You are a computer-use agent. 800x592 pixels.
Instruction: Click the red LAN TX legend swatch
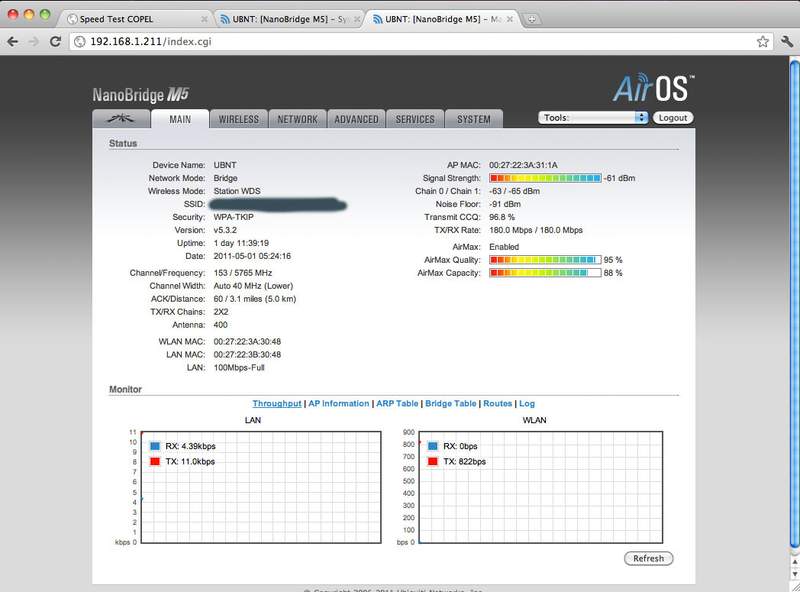[155, 461]
